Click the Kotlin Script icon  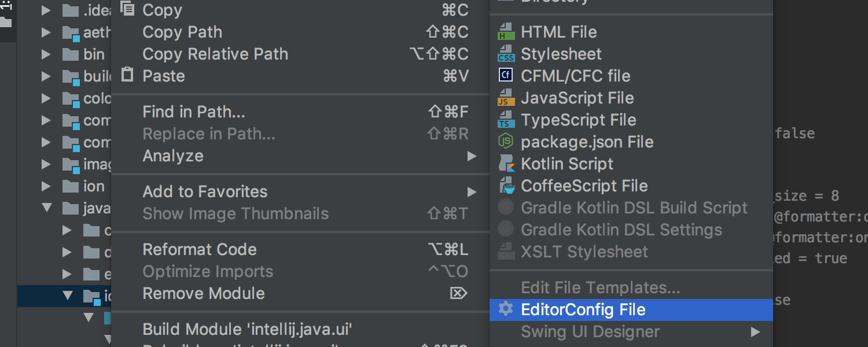click(x=506, y=164)
